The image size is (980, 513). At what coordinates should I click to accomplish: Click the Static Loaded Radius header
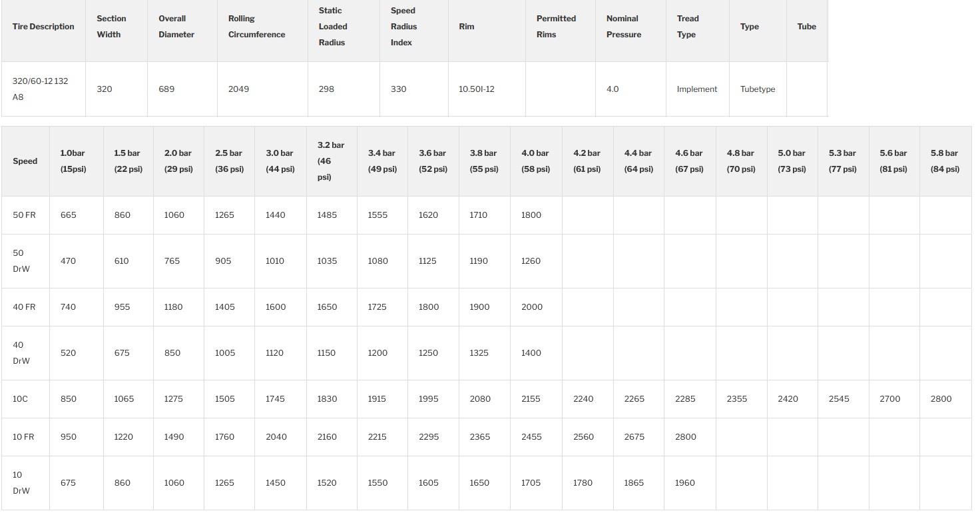[x=332, y=27]
